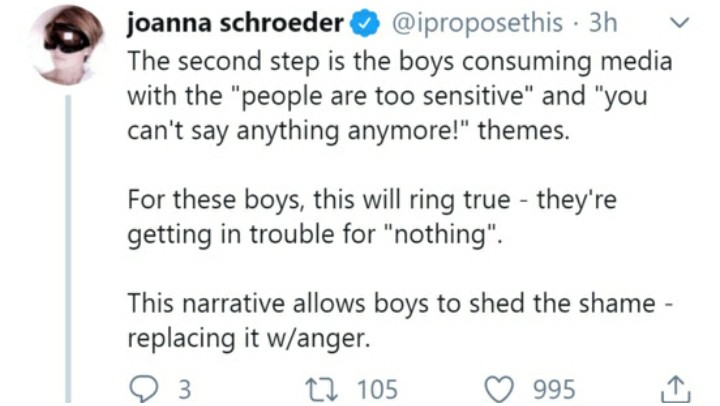
Task: Click the retweet count 105
Action: [377, 390]
